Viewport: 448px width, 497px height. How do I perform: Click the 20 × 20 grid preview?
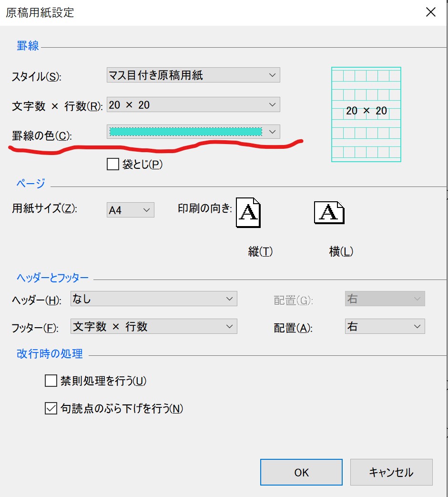point(367,114)
